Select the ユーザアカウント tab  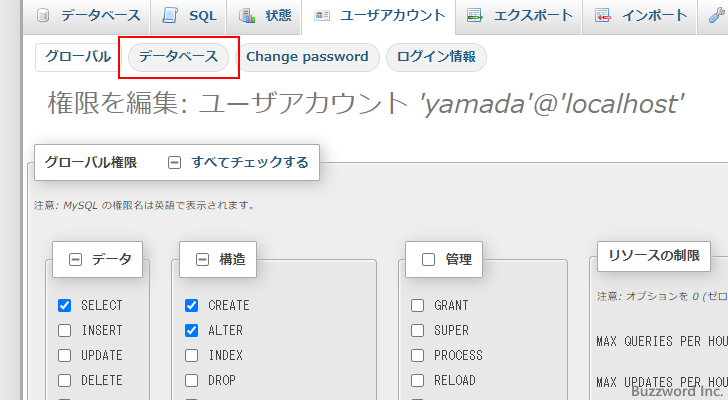point(378,16)
